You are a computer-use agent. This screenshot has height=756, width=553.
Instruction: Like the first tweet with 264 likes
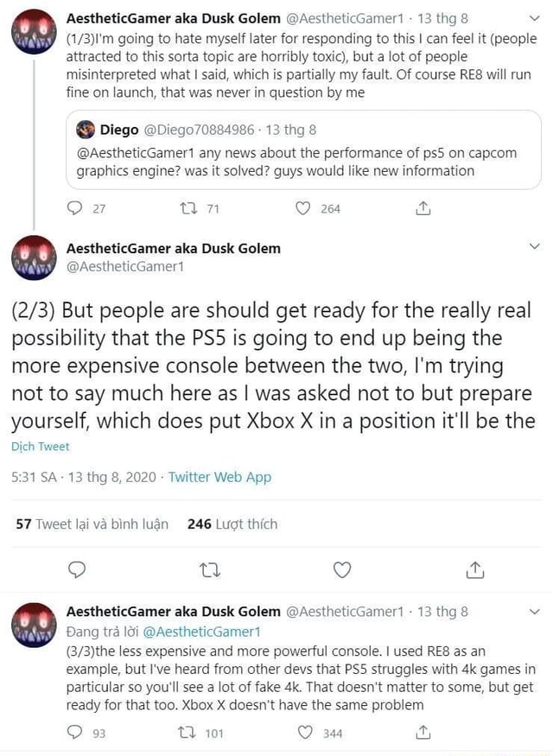[x=303, y=208]
